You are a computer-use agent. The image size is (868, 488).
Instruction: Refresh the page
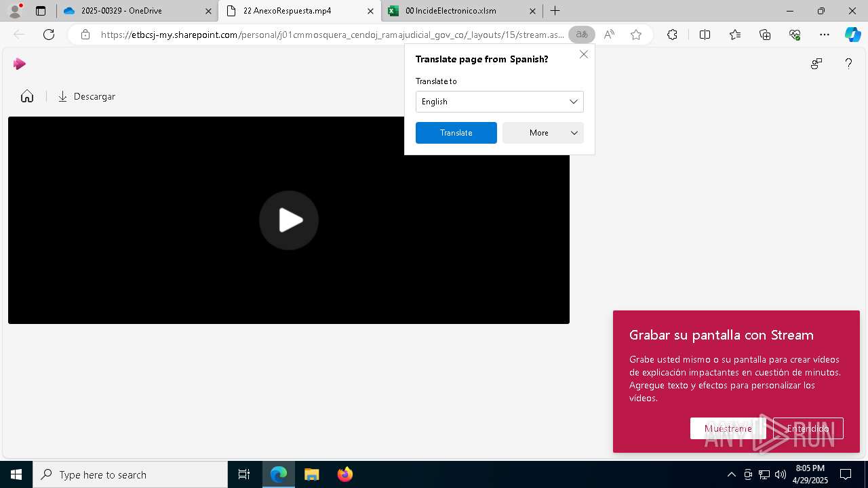point(49,35)
